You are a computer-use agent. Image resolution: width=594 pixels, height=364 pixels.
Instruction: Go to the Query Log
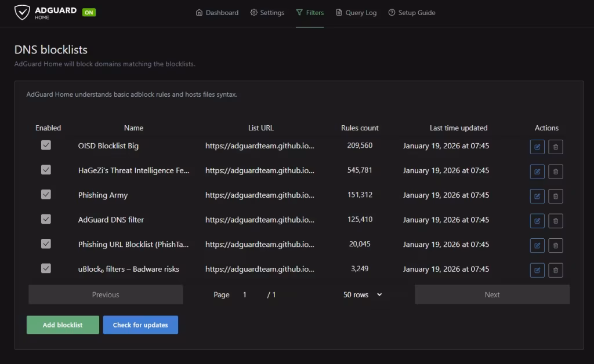pos(356,13)
